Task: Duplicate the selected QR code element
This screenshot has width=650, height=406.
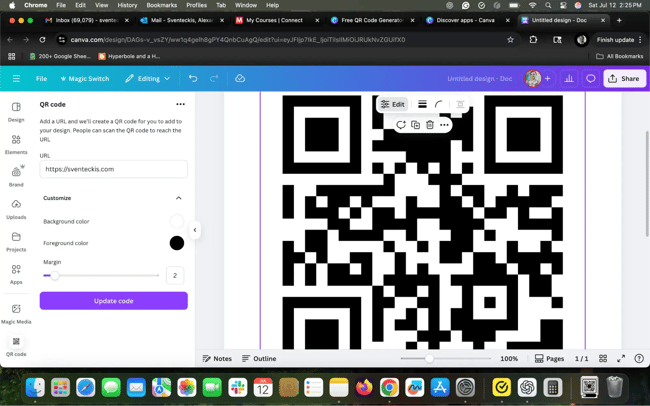Action: [x=415, y=125]
